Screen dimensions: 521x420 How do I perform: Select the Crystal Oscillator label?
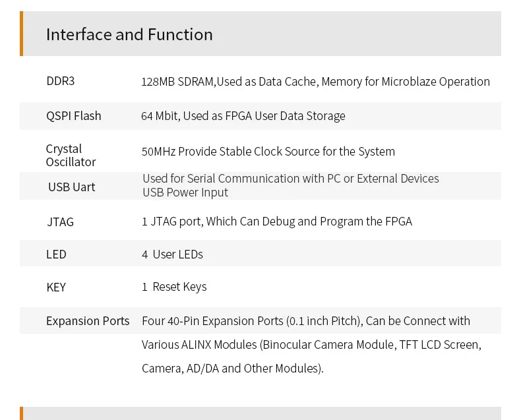(71, 156)
